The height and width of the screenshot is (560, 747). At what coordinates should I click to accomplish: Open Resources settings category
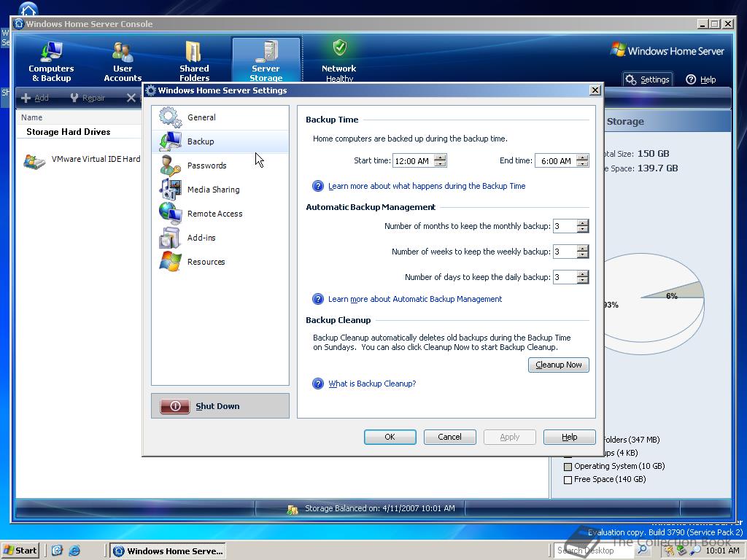click(220, 262)
